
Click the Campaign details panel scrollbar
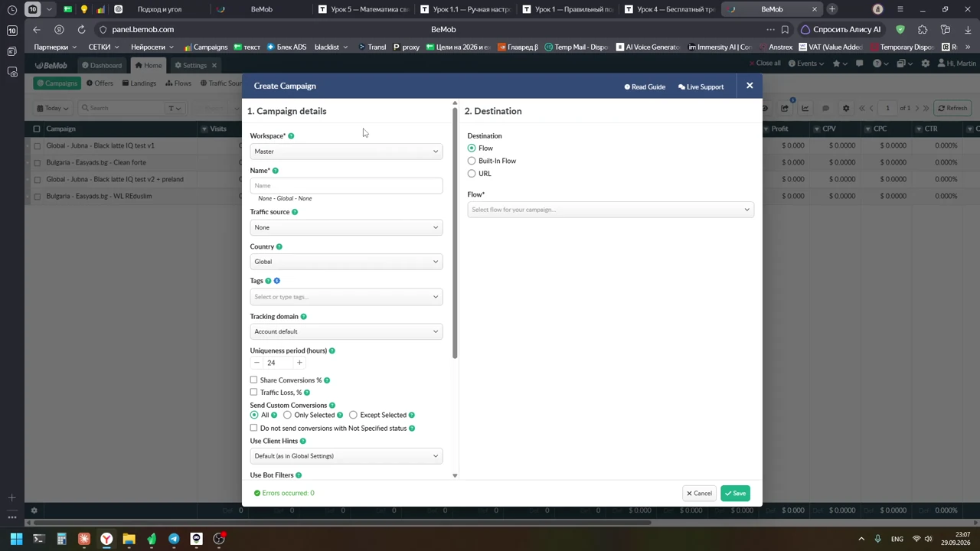455,233
